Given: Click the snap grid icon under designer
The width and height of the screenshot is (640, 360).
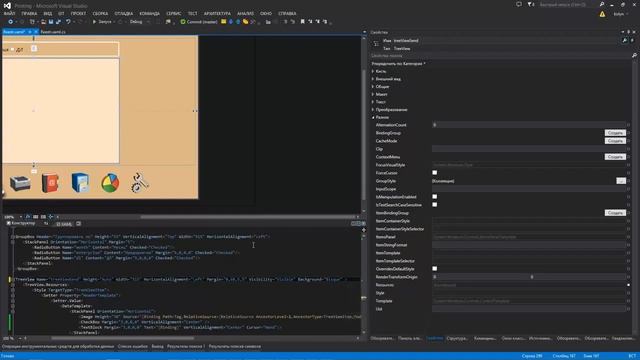Looking at the screenshot, I should (36, 217).
